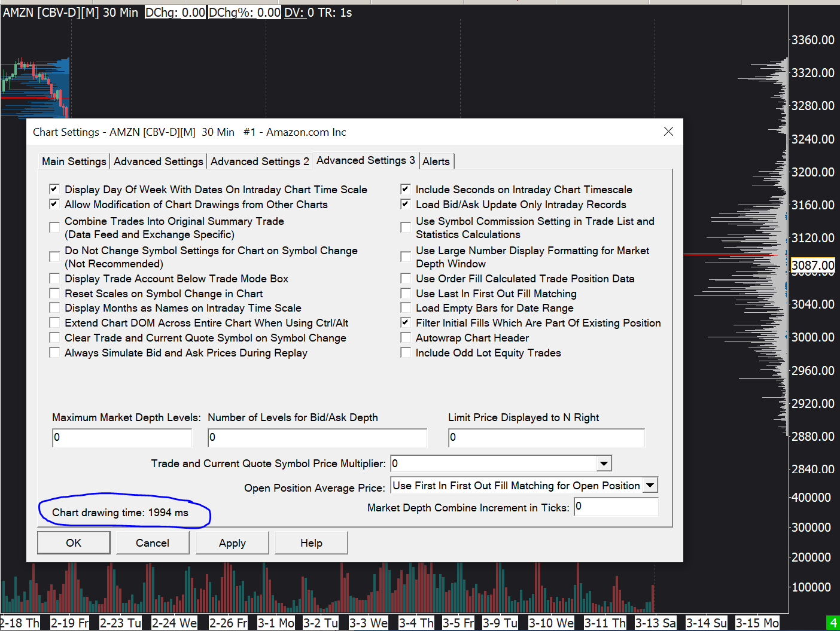Toggle Allow Modification of Chart Drawings checkbox
840x631 pixels.
point(54,204)
